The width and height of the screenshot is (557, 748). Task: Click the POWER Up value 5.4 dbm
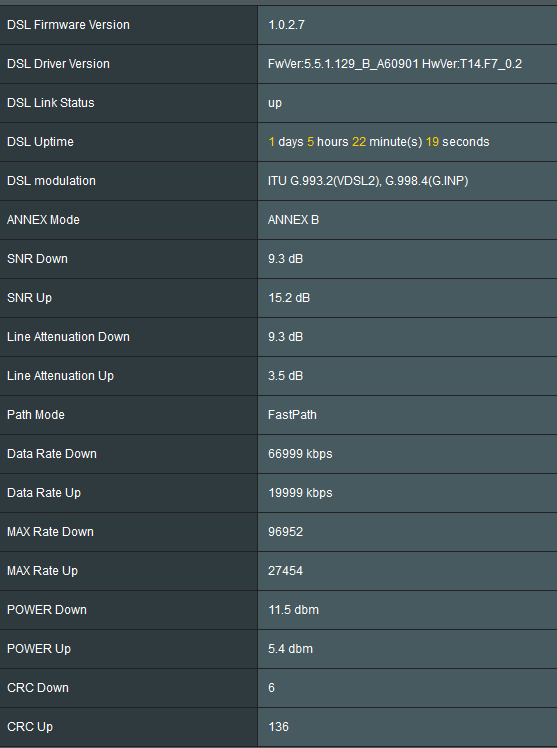(290, 649)
